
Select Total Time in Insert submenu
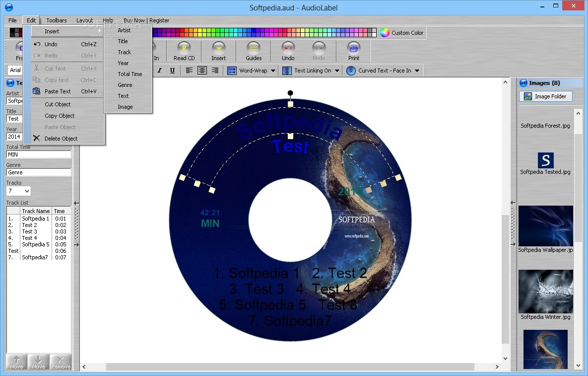click(128, 74)
